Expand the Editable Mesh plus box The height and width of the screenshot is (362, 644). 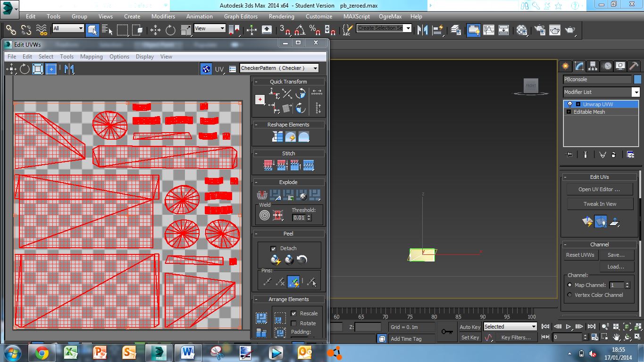(569, 112)
